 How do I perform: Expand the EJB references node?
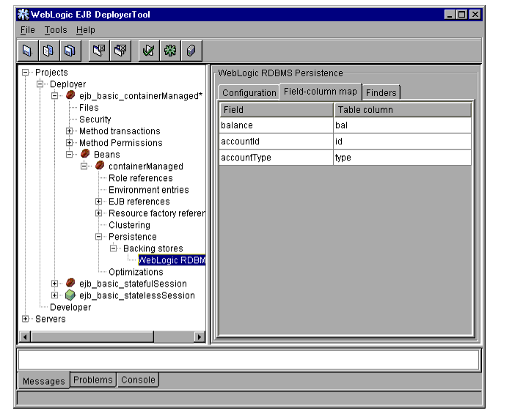(99, 202)
